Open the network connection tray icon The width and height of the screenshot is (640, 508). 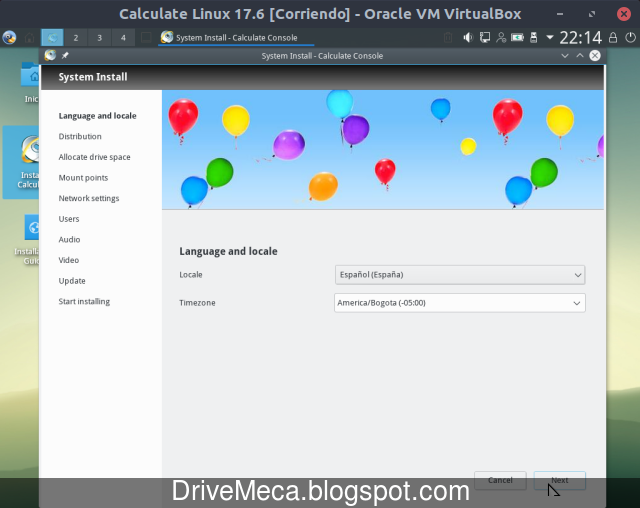click(484, 38)
